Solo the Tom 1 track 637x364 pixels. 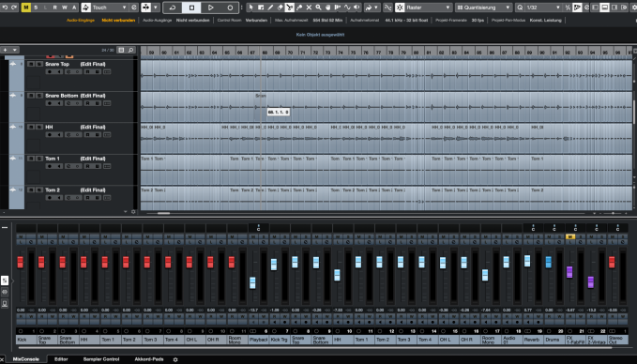tap(39, 159)
